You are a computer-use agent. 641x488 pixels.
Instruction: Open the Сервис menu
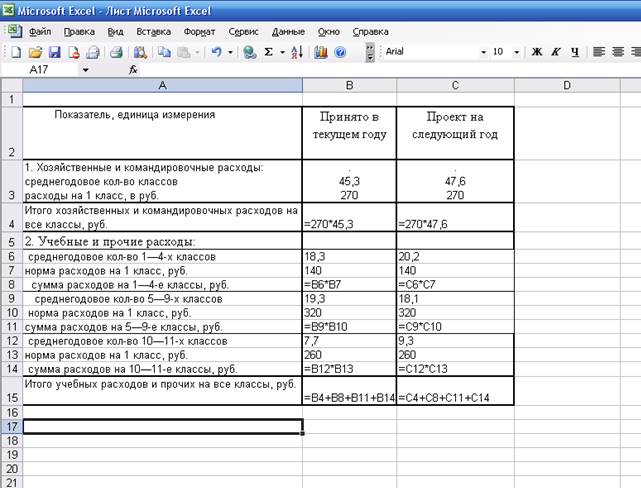(x=244, y=31)
